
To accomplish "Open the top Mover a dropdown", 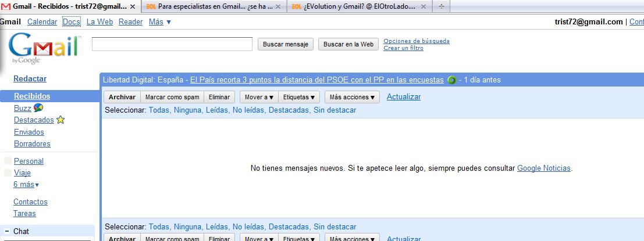I will coord(259,97).
